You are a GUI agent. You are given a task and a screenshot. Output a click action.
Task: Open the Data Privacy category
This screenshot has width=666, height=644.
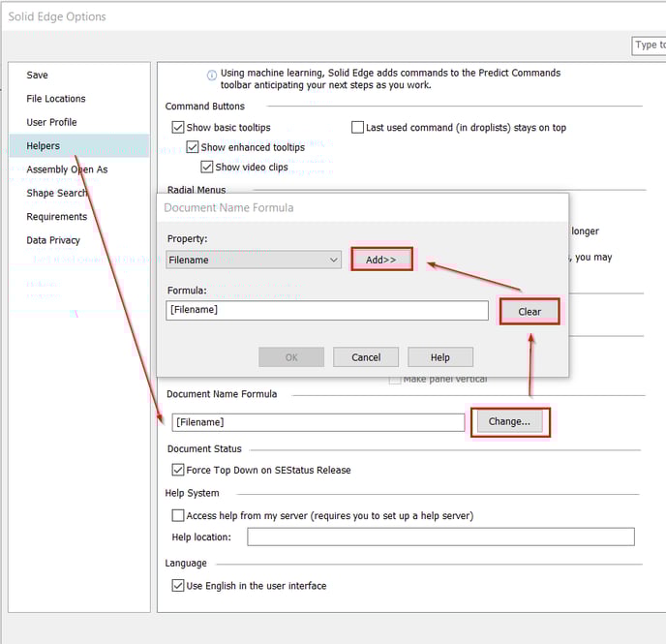pyautogui.click(x=53, y=240)
